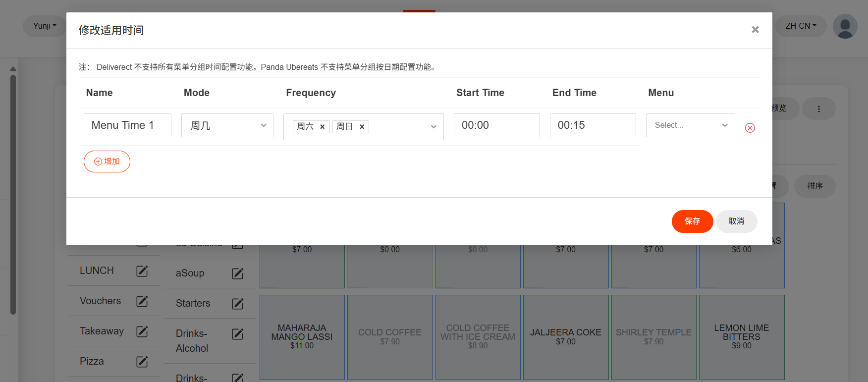The width and height of the screenshot is (868, 382).
Task: Close the 修改适用时间 dialog
Action: [x=755, y=30]
